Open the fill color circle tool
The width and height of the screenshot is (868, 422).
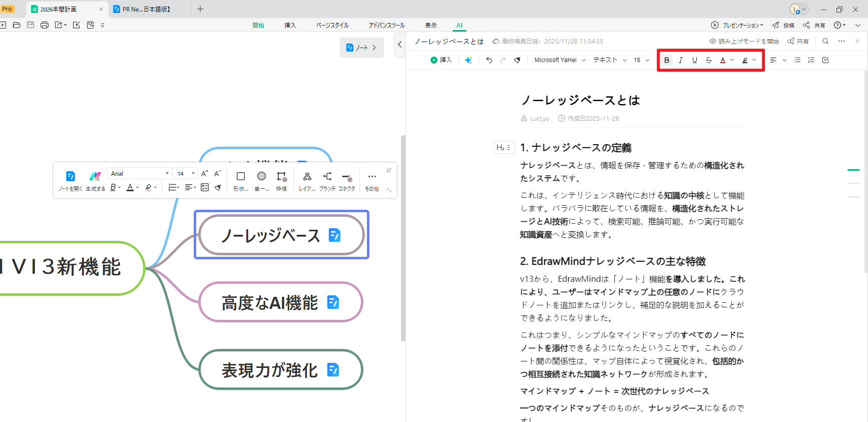point(262,181)
